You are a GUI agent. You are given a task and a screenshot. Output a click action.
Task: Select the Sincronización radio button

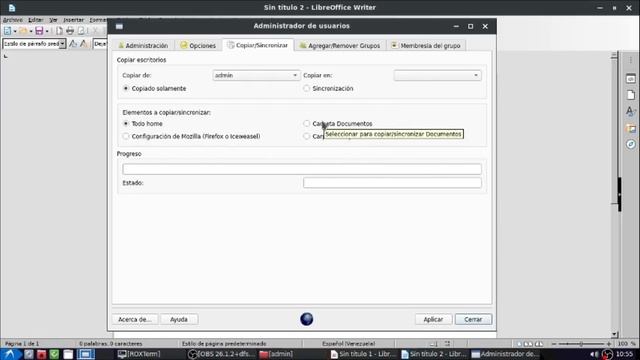307,88
